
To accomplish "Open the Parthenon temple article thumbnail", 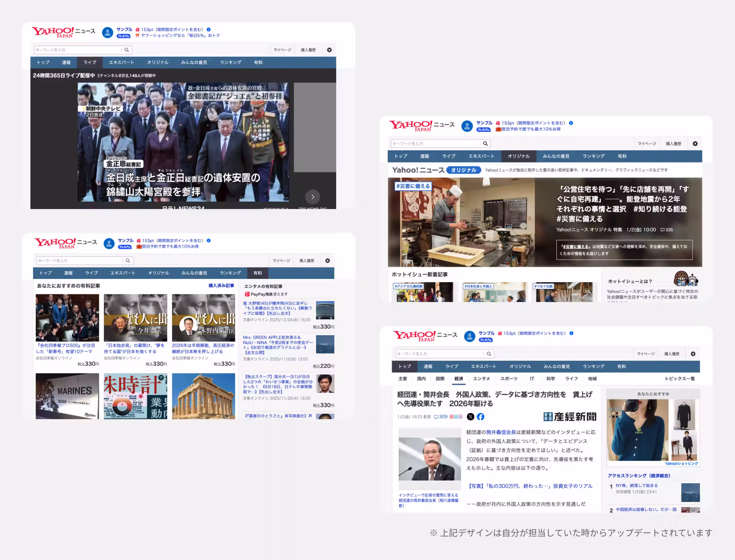I will (x=203, y=396).
